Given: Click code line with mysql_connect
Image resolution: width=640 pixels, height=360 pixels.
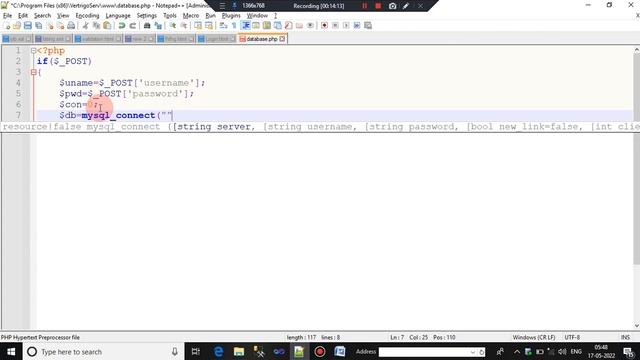Looking at the screenshot, I should (116, 116).
